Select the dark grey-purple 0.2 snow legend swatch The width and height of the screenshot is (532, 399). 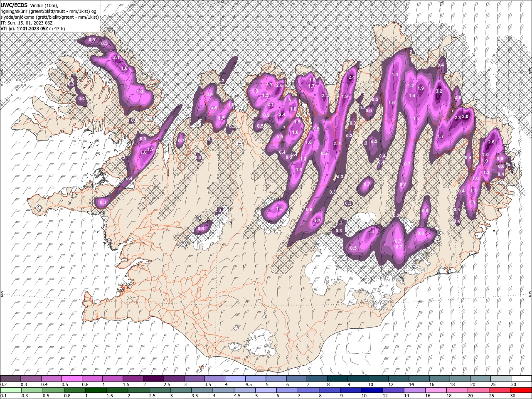[x=11, y=378]
